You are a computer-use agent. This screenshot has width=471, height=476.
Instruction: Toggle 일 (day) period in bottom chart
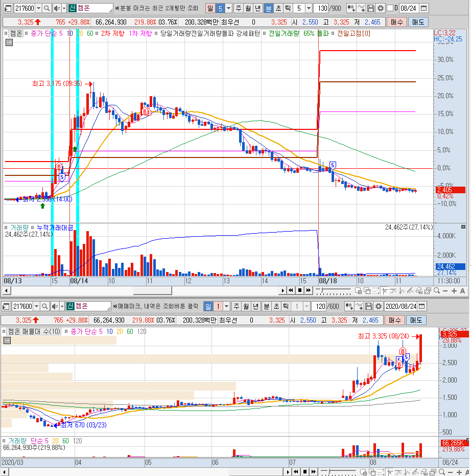tap(208, 306)
